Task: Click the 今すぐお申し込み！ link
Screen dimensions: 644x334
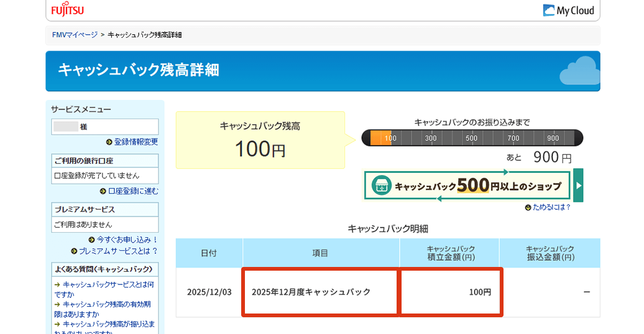Action: click(x=127, y=240)
